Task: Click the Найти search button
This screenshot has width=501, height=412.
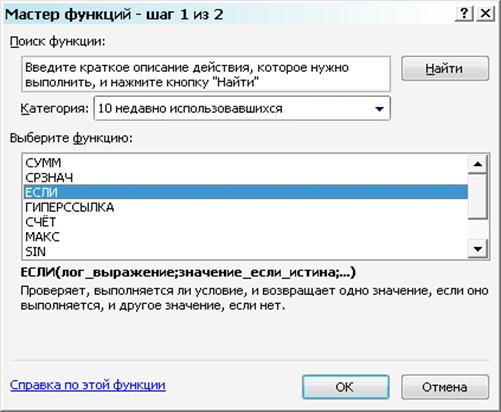Action: tap(445, 69)
